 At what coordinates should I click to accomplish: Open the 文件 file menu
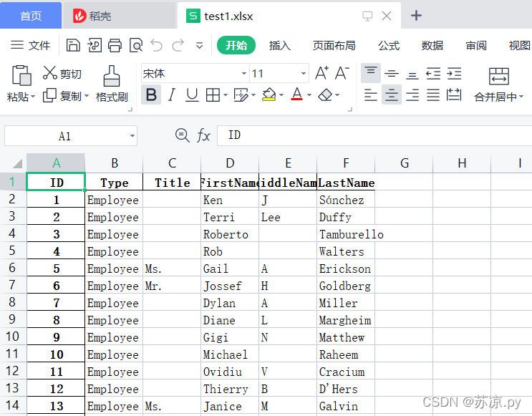point(30,45)
